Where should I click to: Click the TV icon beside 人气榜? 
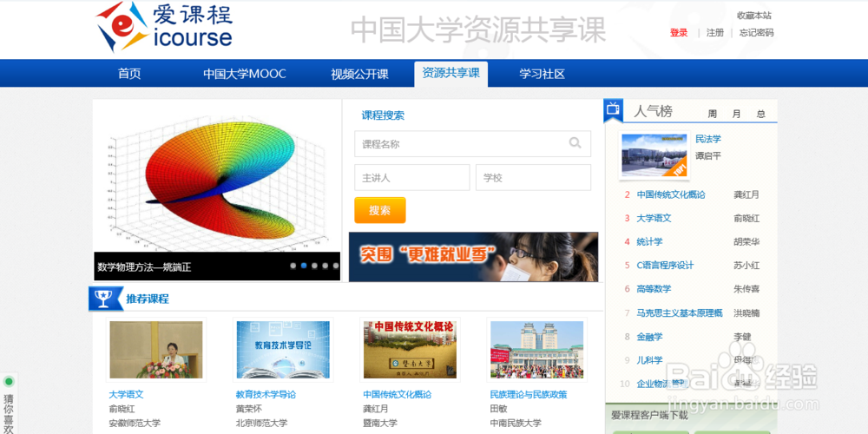coord(613,109)
